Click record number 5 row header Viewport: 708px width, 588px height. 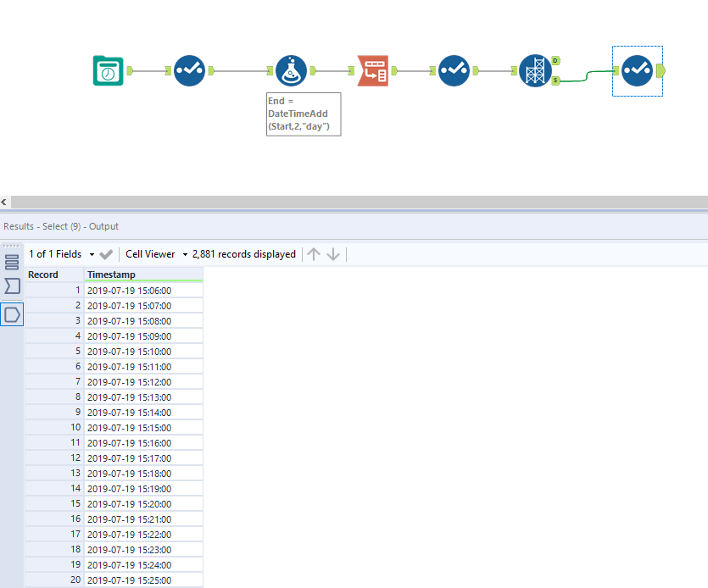(54, 352)
